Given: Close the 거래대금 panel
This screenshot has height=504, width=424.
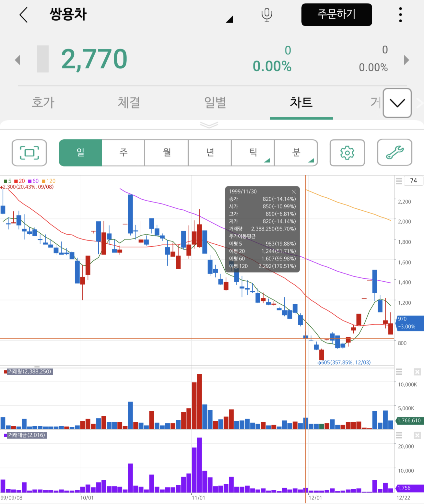Looking at the screenshot, I should tap(417, 435).
